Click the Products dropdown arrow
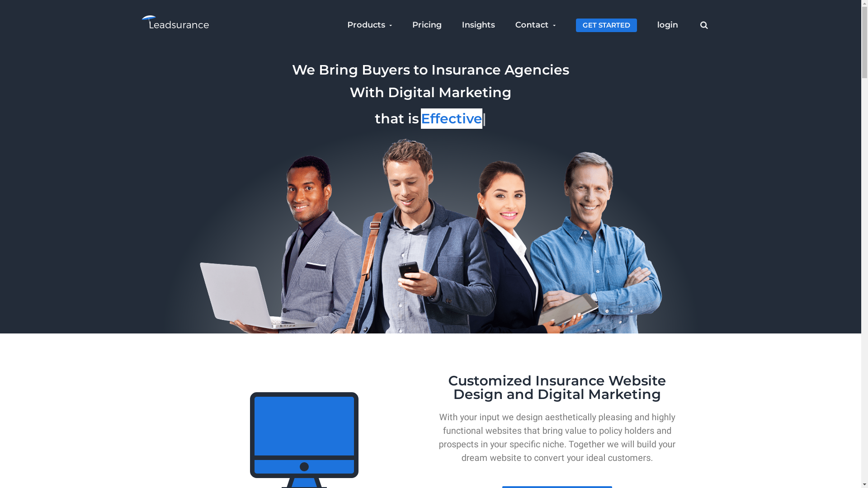Image resolution: width=868 pixels, height=488 pixels. [391, 25]
